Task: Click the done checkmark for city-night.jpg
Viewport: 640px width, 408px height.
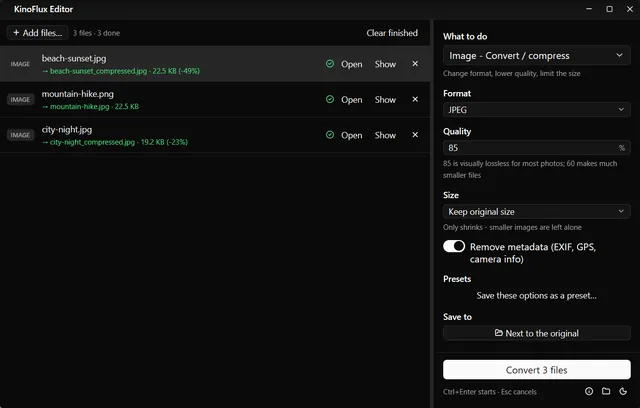Action: (330, 135)
